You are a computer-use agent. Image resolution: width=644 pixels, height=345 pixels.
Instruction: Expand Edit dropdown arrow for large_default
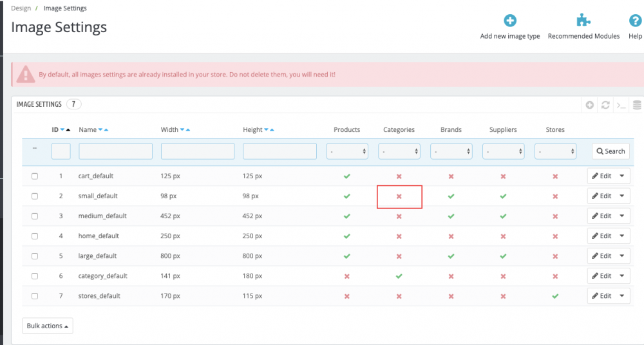coord(622,256)
